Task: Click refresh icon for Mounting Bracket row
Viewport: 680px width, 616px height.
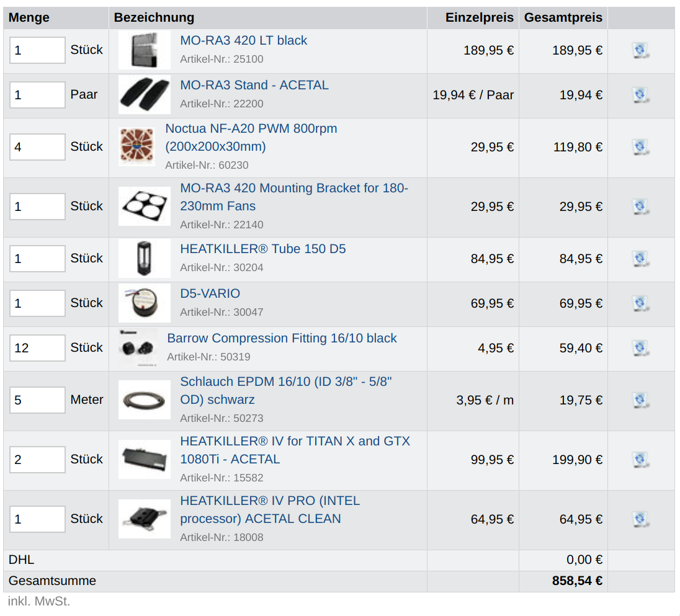Action: (640, 207)
